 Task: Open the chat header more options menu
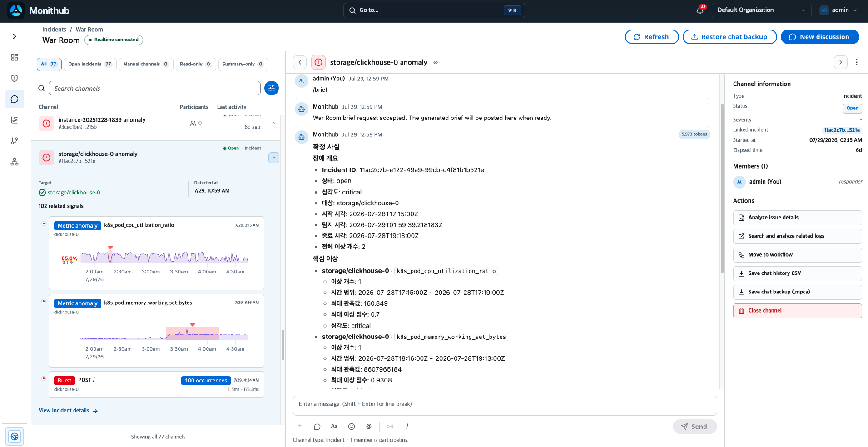[857, 62]
